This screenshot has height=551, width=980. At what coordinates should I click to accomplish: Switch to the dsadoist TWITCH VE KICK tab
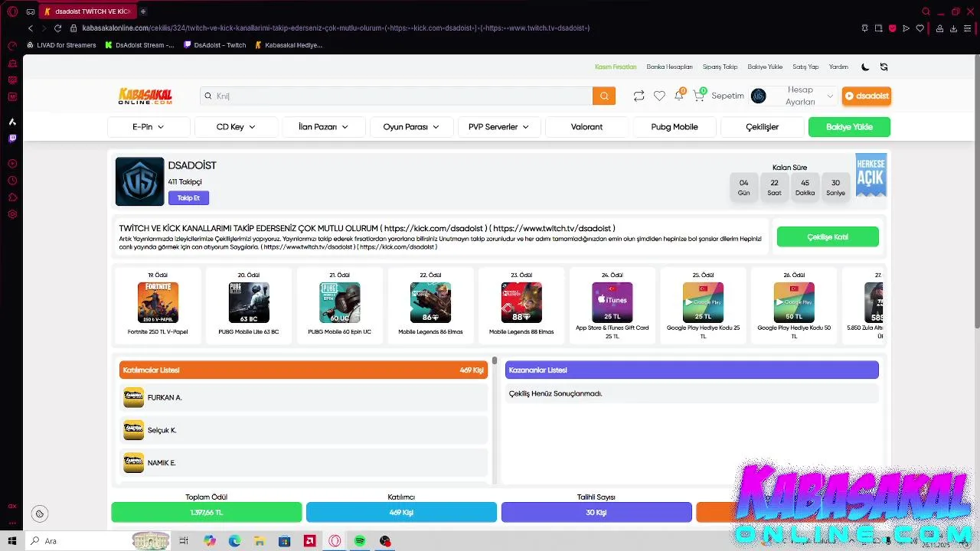88,11
